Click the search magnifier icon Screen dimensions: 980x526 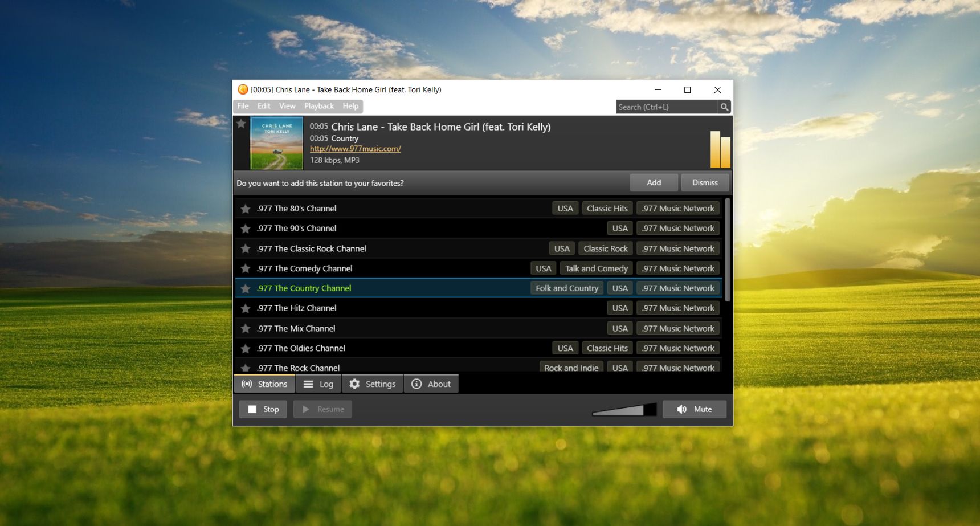pyautogui.click(x=724, y=107)
